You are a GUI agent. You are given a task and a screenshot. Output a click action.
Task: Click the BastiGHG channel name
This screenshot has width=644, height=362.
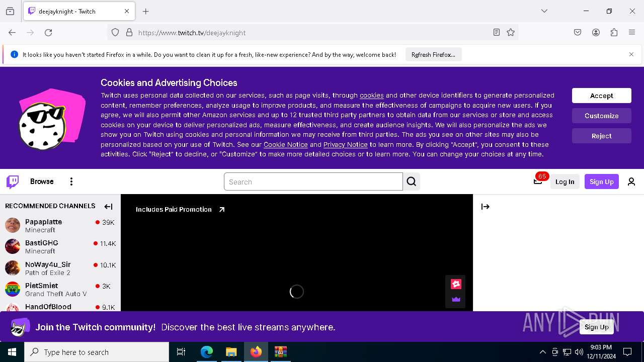[42, 243]
